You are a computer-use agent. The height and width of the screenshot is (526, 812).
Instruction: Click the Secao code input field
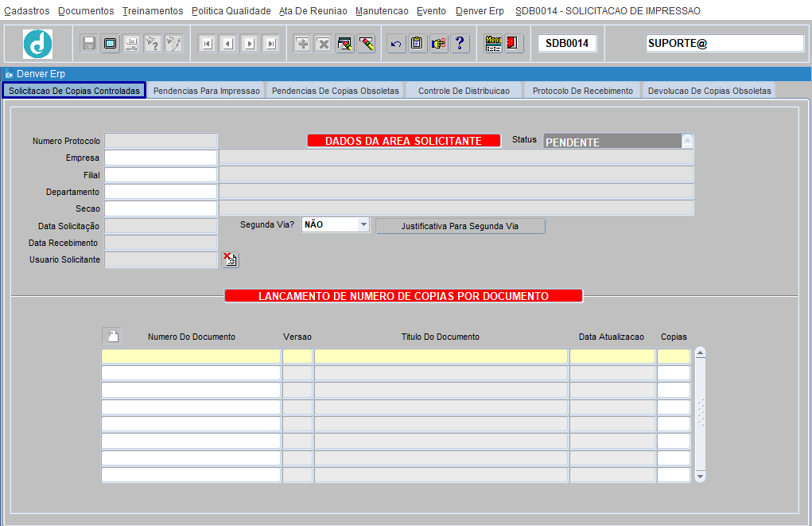click(161, 208)
